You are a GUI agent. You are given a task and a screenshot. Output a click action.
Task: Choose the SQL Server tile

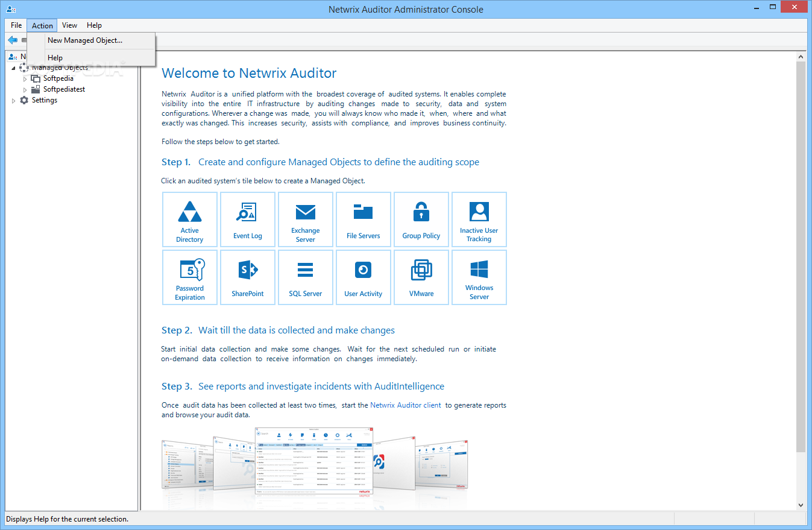click(306, 277)
